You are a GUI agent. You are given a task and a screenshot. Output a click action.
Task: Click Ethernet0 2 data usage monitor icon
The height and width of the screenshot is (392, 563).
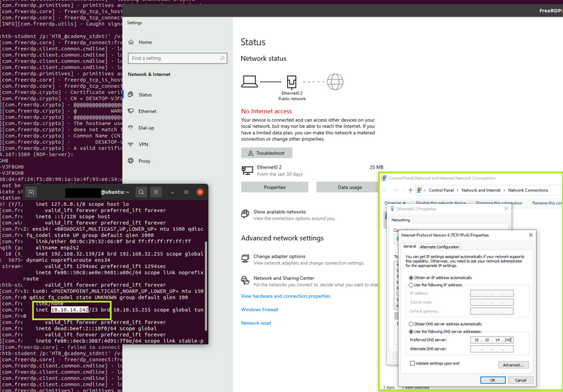[248, 171]
